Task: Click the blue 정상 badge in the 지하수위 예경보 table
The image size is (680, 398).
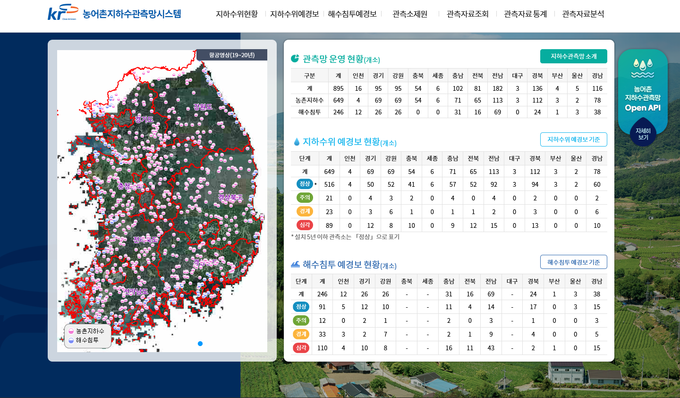Action: [304, 184]
